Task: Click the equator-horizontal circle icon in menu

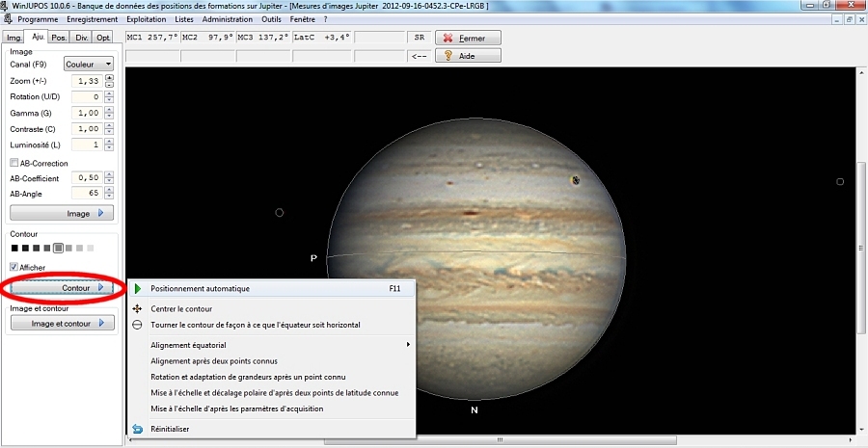Action: pos(138,325)
